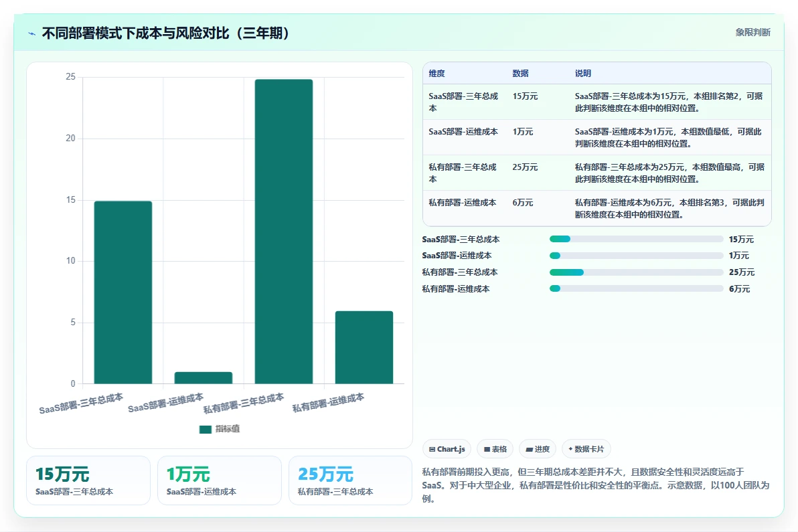Click the progress list label 私有部署-三年总成本

point(460,272)
